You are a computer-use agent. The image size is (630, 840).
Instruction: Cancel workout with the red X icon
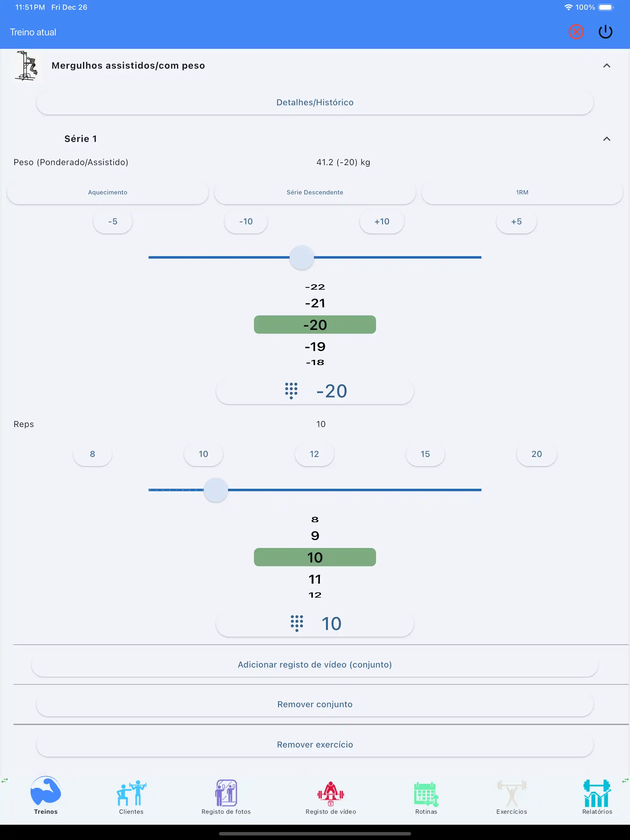tap(576, 32)
